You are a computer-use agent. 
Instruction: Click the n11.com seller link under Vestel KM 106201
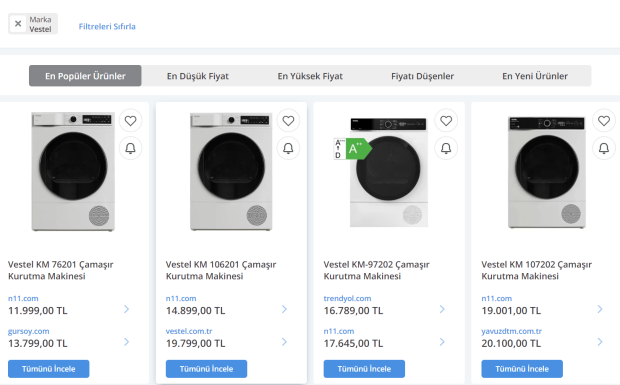(181, 298)
